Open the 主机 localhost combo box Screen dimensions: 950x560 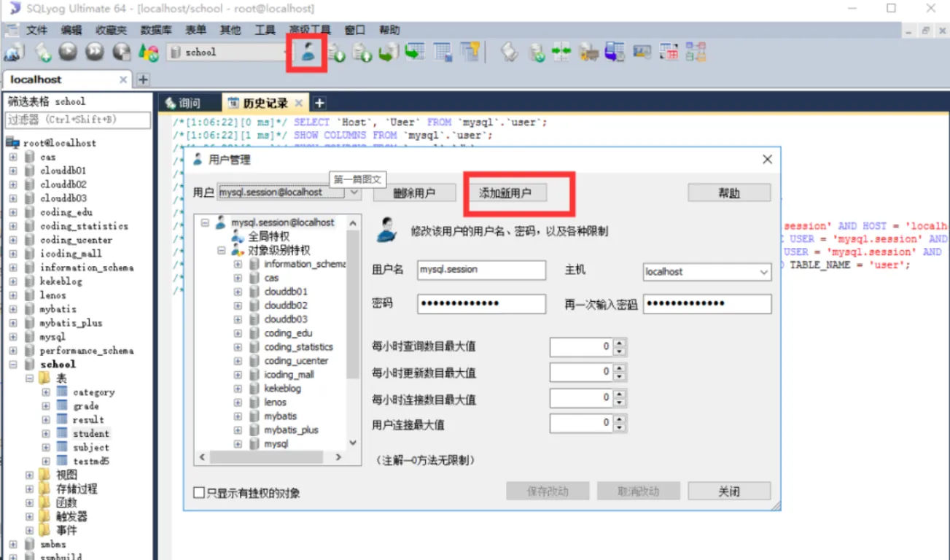tap(706, 271)
